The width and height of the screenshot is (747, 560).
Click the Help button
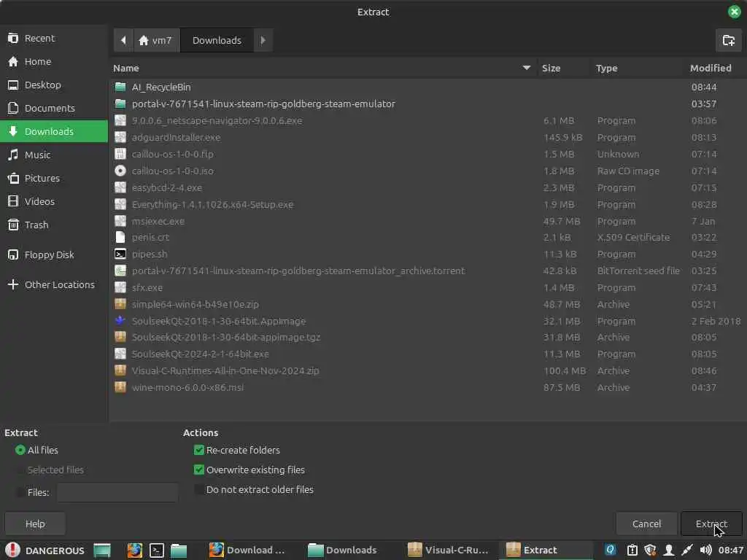(x=35, y=524)
